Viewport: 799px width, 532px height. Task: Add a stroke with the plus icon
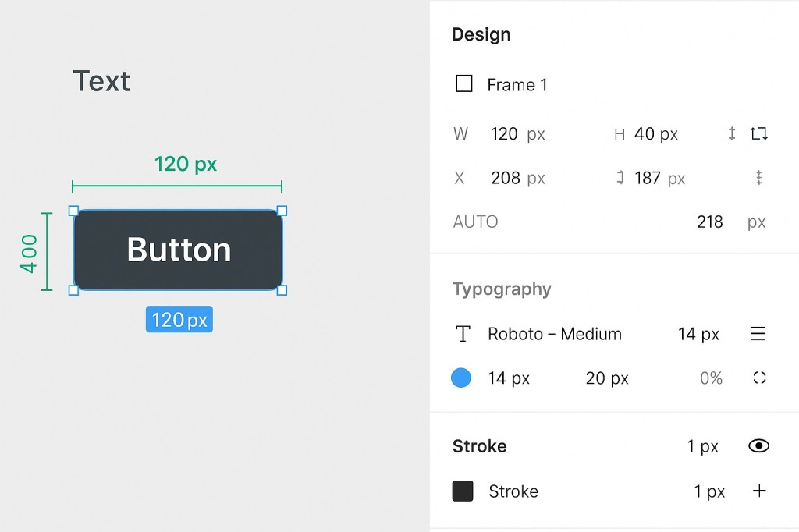(x=759, y=491)
